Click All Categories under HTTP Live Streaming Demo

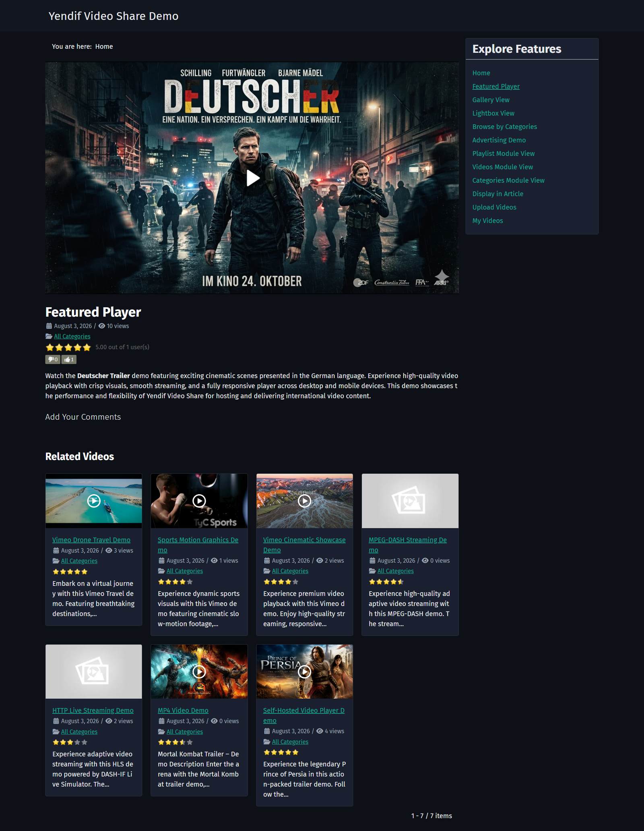(79, 732)
